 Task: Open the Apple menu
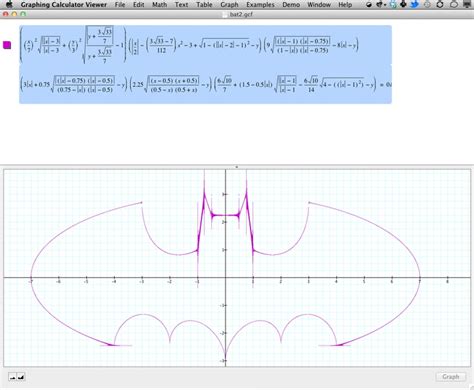tap(10, 4)
